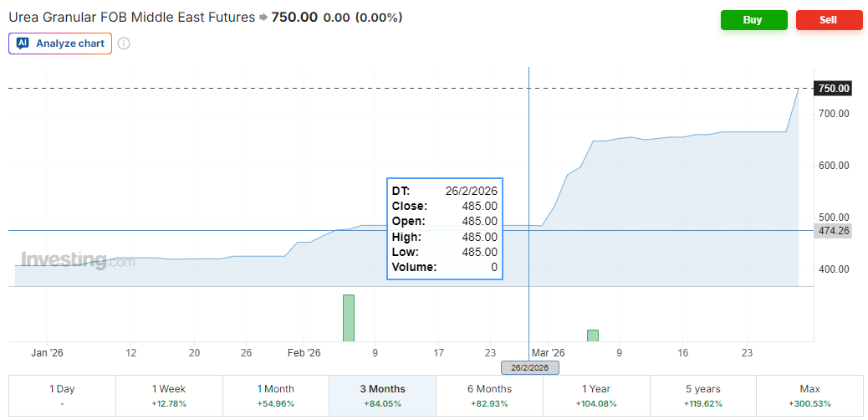Open the Max timeframe view
This screenshot has height=420, width=868.
tap(809, 396)
